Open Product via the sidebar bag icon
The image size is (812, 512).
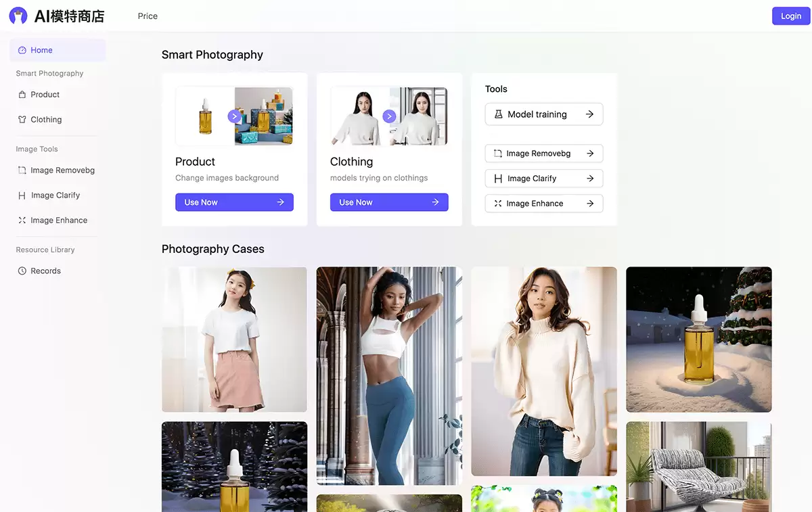pyautogui.click(x=22, y=95)
